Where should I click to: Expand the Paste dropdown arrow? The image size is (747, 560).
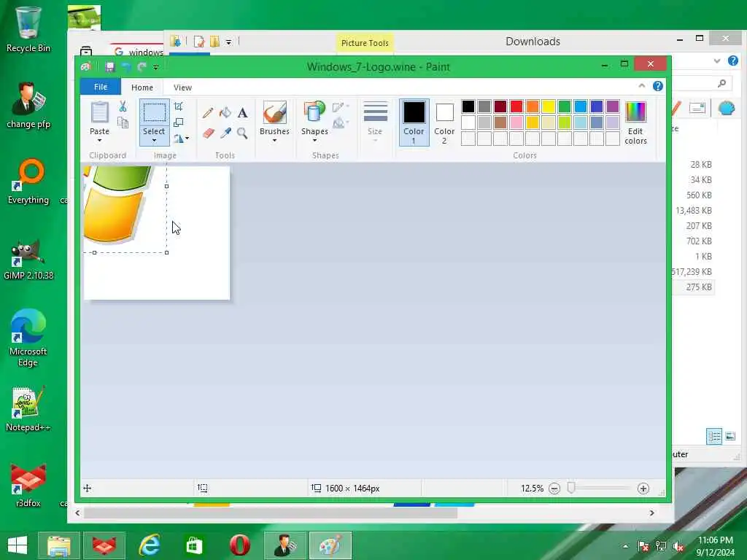(x=99, y=141)
